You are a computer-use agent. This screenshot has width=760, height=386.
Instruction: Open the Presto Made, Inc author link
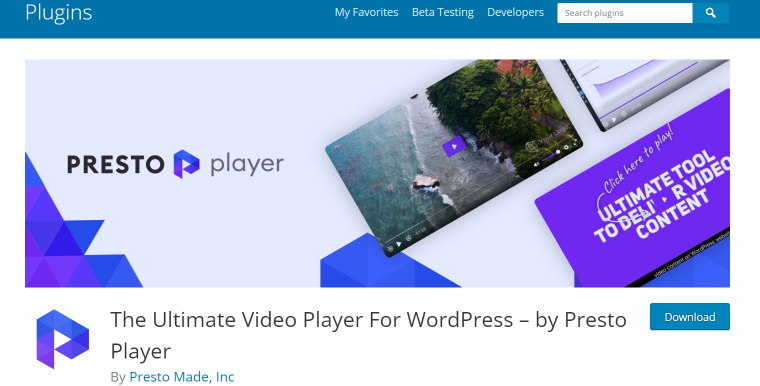(182, 377)
